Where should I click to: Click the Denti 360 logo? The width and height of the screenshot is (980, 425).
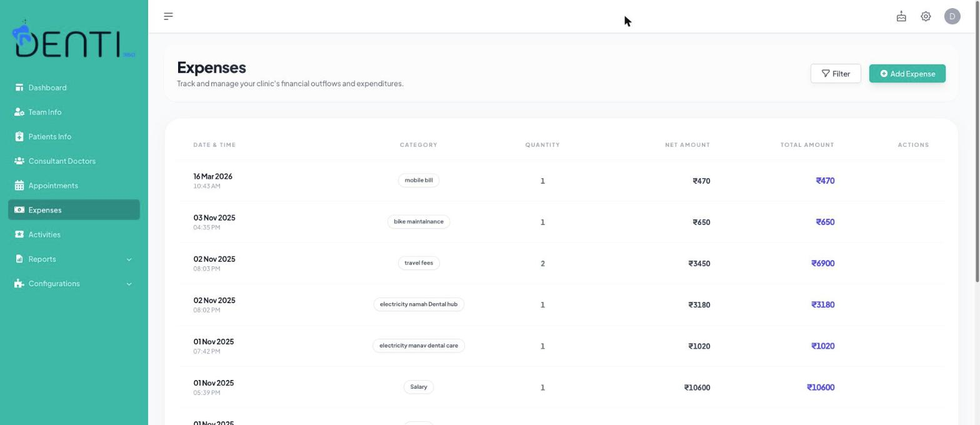click(74, 39)
